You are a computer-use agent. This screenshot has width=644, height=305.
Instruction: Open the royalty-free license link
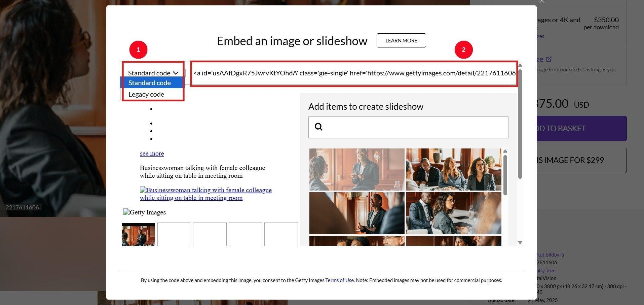click(542, 270)
